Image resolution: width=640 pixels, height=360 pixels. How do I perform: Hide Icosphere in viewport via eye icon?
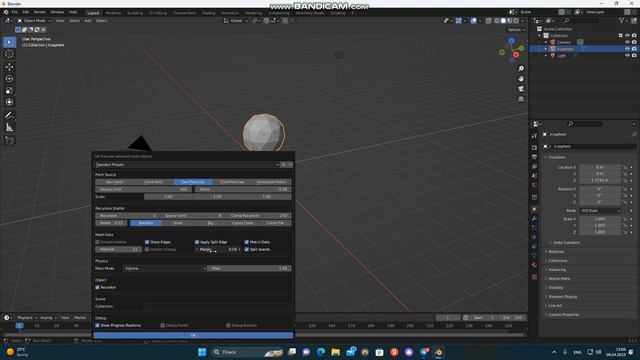[x=627, y=49]
